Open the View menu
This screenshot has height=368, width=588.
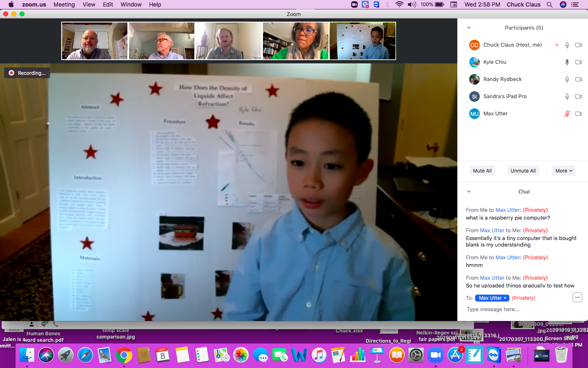click(89, 4)
